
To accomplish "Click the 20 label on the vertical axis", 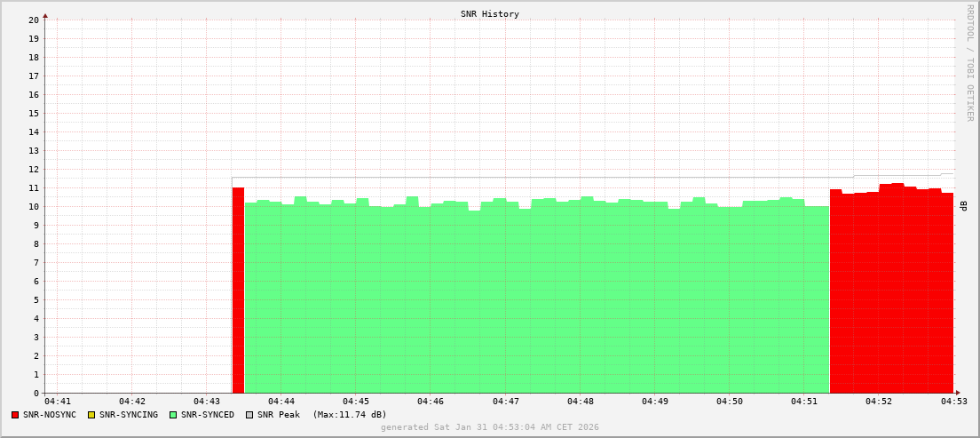I will coord(34,20).
